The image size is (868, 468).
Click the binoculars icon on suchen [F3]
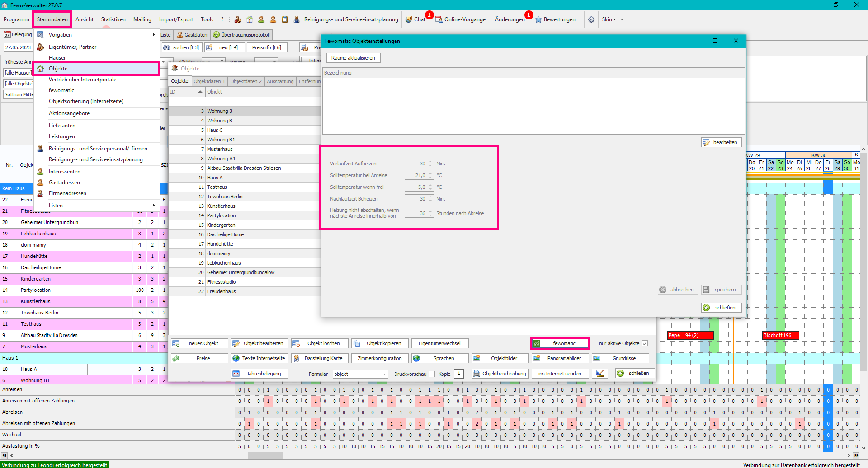pyautogui.click(x=167, y=47)
